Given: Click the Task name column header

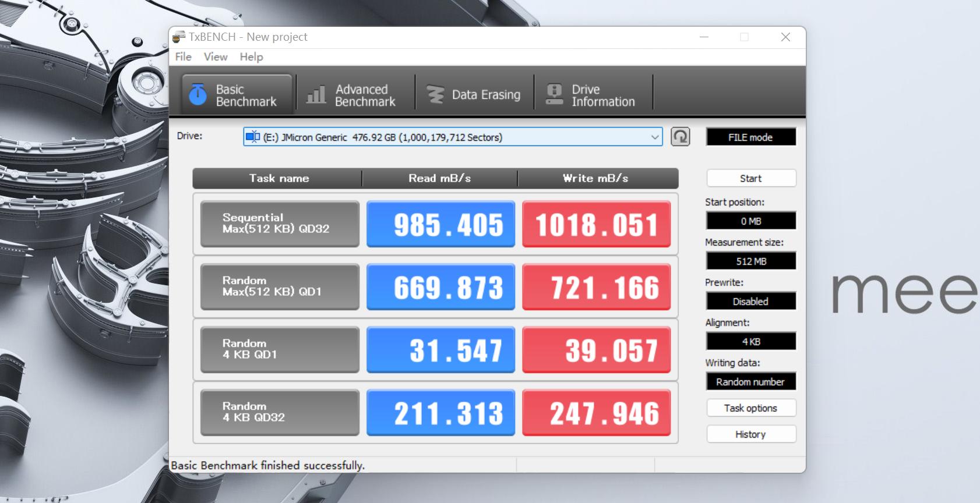Looking at the screenshot, I should coord(279,178).
